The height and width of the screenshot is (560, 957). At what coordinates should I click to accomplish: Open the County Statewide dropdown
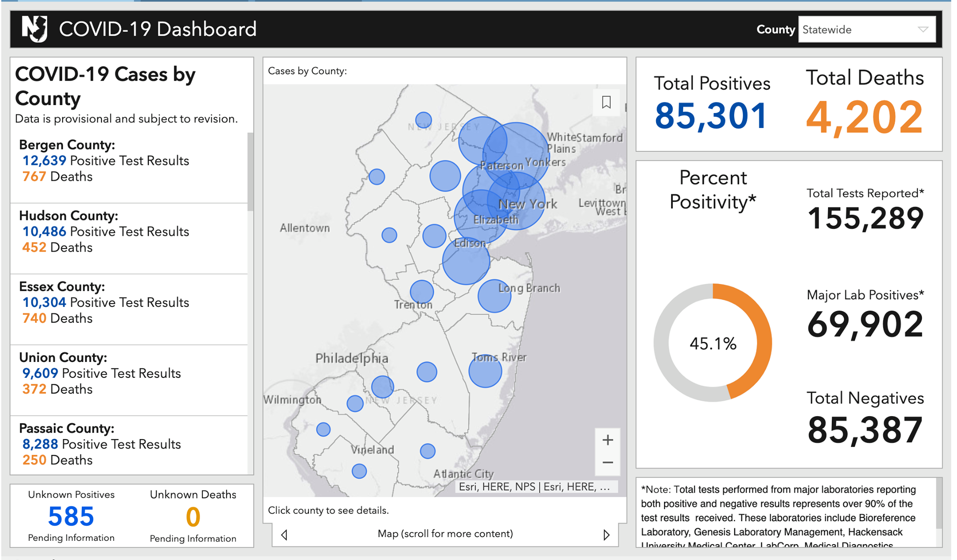tap(867, 29)
